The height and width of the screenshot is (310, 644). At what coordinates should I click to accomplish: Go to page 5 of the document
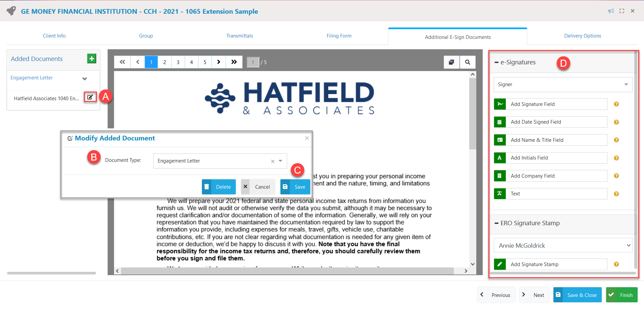[205, 62]
